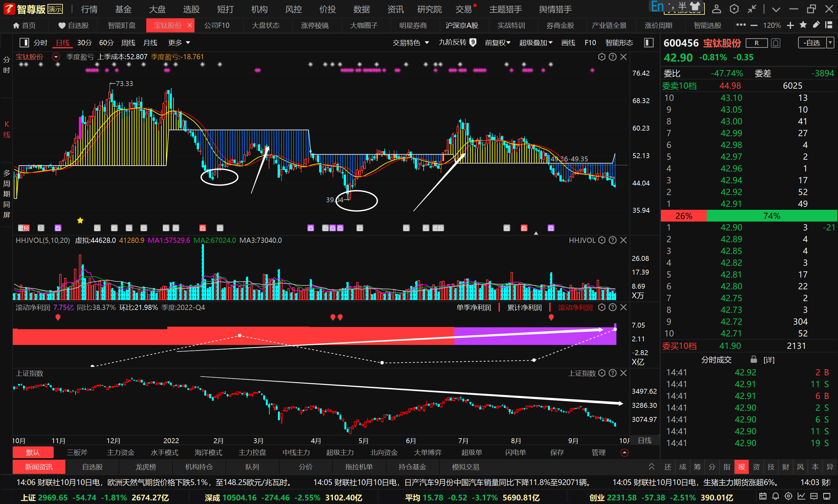838x504 pixels.
Task: Click the shrink window arrows icon
Action: tap(752, 9)
